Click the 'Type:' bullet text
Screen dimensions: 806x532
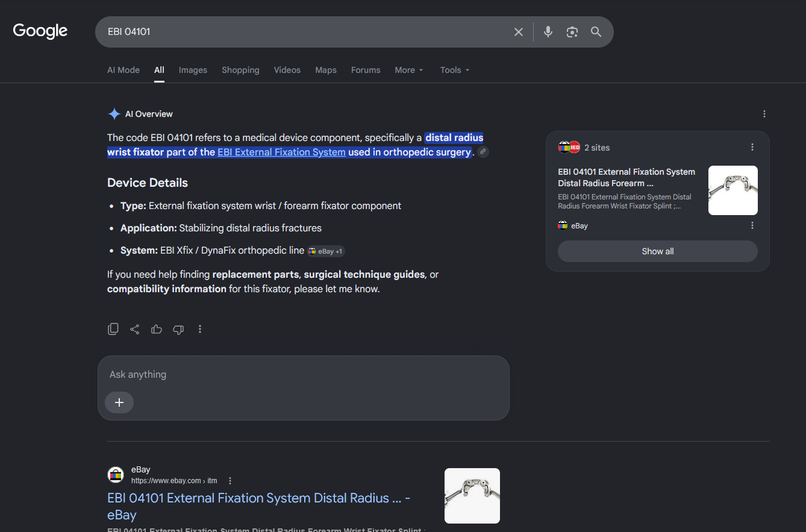pos(261,206)
